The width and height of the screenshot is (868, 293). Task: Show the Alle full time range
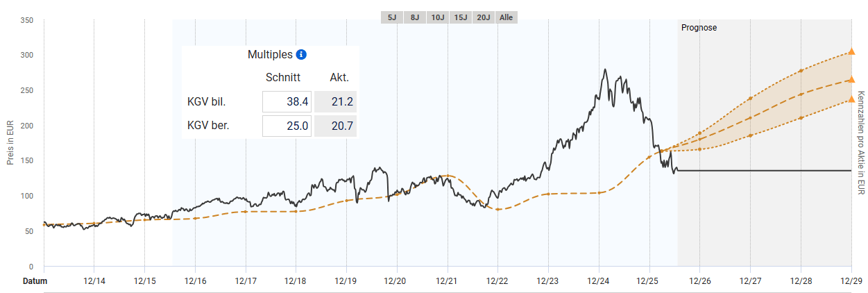pyautogui.click(x=507, y=17)
